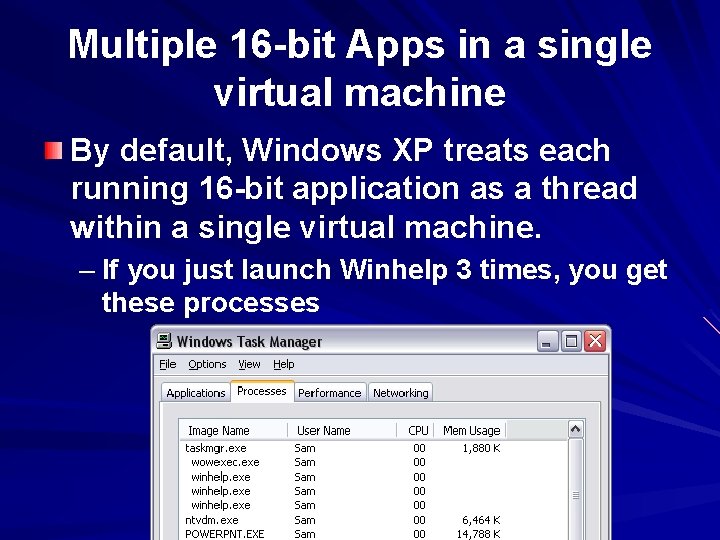This screenshot has width=720, height=540.
Task: Click the Task Manager title bar icon
Action: 164,341
